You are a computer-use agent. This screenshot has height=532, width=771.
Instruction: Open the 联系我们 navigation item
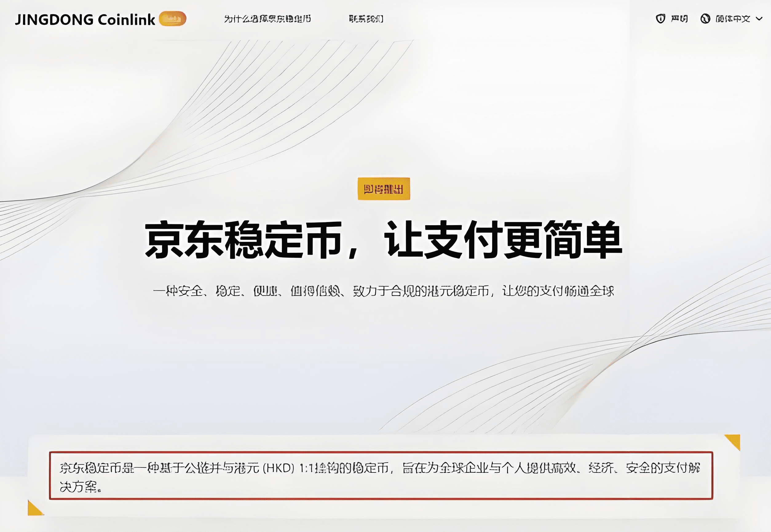point(366,19)
